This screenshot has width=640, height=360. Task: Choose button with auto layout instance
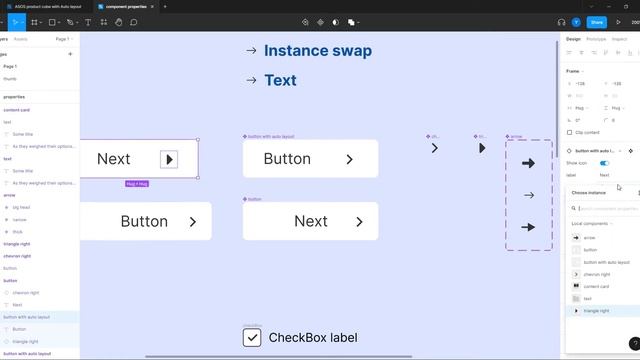point(604,262)
